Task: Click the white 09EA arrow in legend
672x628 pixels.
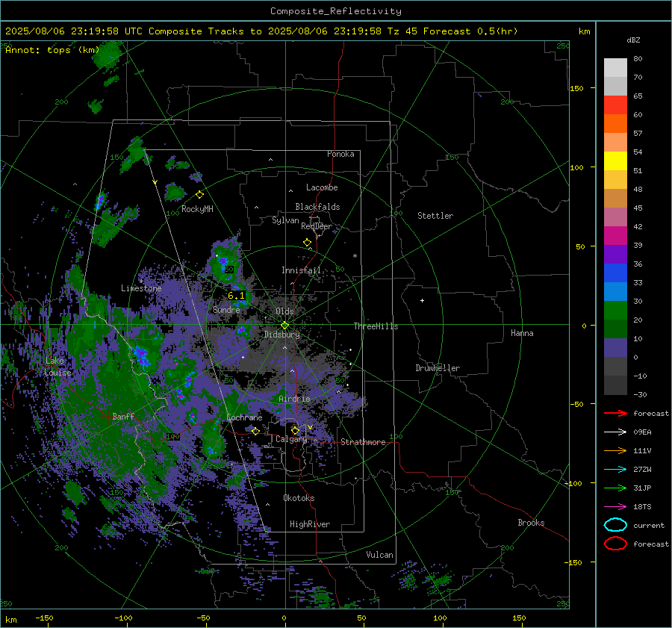Action: click(x=615, y=432)
